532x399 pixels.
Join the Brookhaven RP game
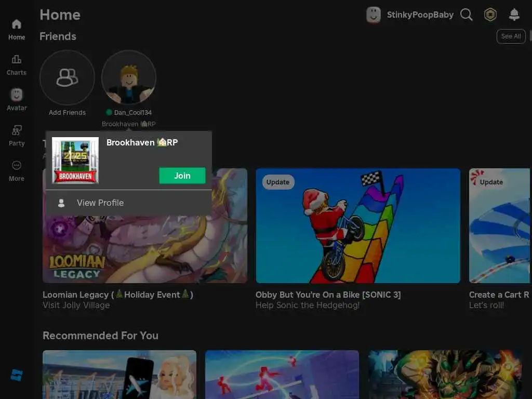[x=182, y=176]
